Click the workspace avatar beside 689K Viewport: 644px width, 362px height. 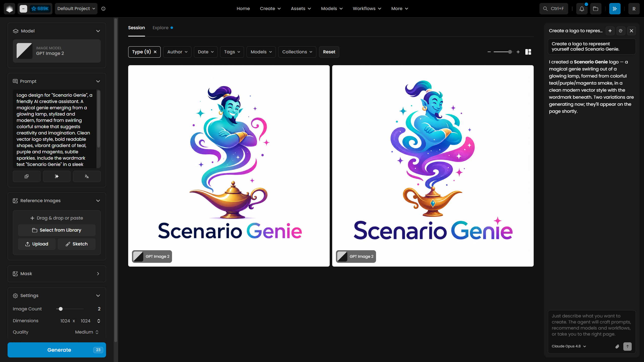tap(23, 9)
